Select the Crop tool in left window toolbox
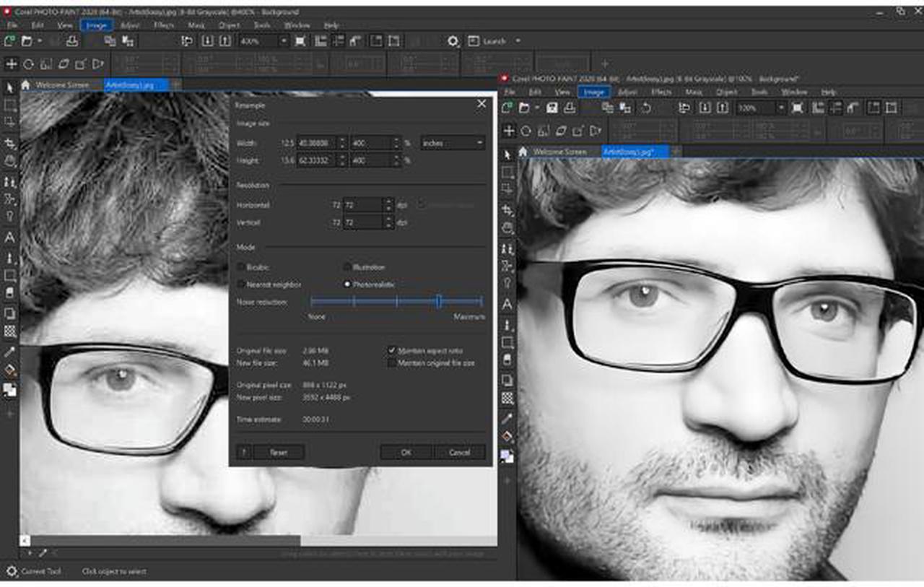924x587 pixels. (x=10, y=143)
